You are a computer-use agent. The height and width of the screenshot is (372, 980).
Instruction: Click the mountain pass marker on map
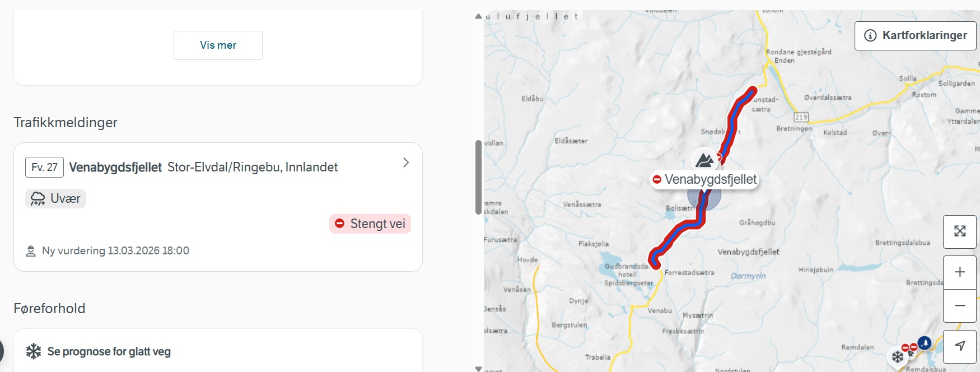704,160
